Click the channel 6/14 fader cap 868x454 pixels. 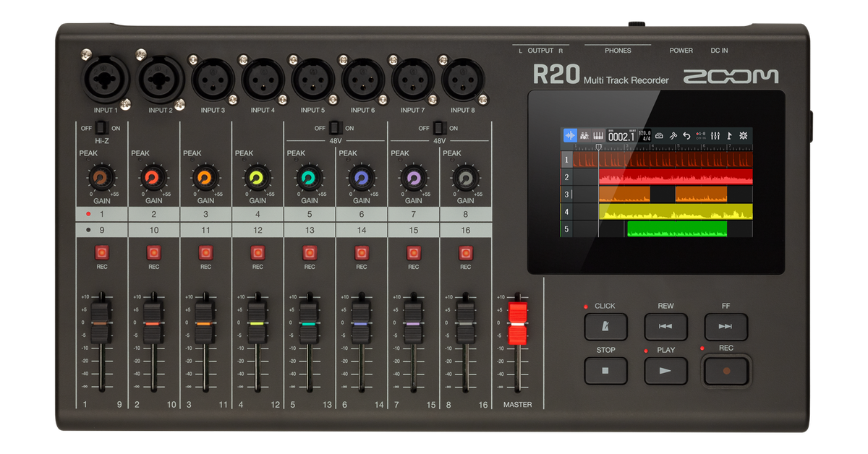coord(360,323)
